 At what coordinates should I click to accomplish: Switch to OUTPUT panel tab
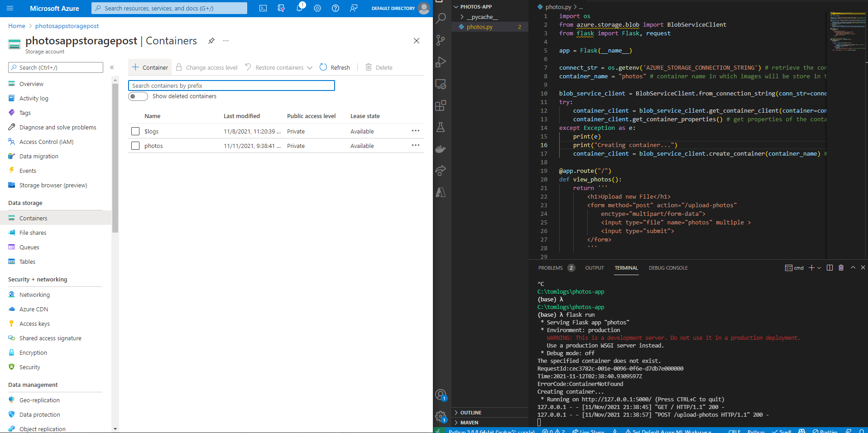click(x=595, y=268)
